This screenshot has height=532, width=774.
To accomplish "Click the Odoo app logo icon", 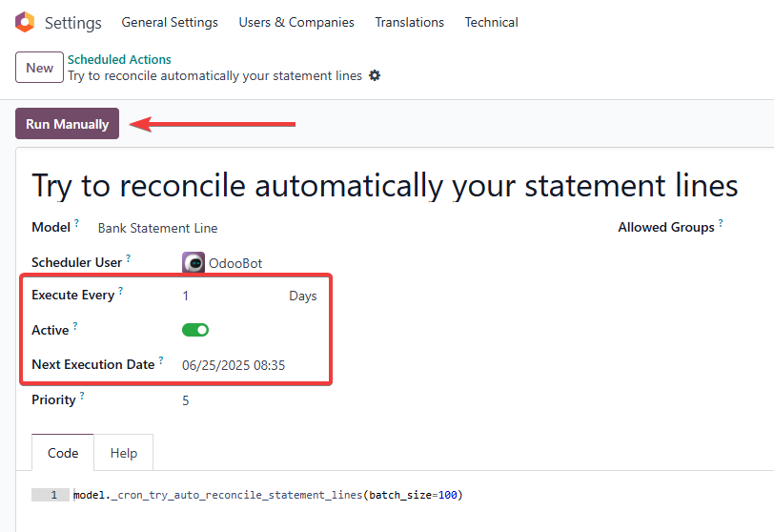I will (x=25, y=22).
